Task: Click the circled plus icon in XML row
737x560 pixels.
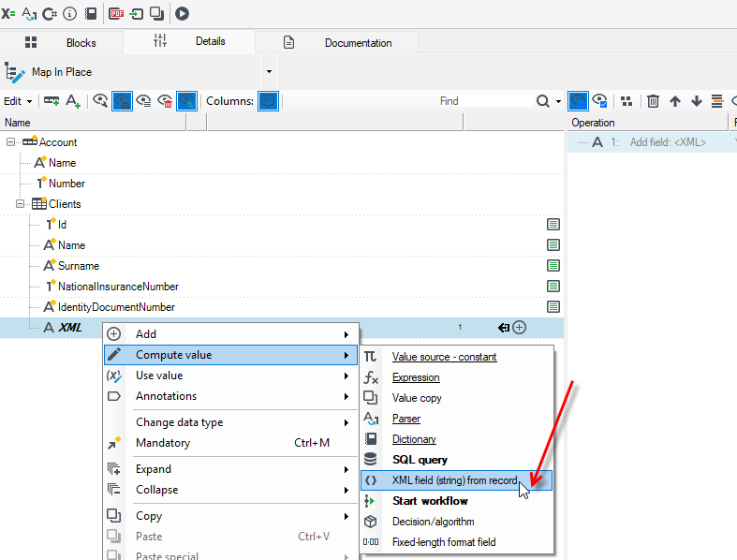Action: pyautogui.click(x=519, y=328)
